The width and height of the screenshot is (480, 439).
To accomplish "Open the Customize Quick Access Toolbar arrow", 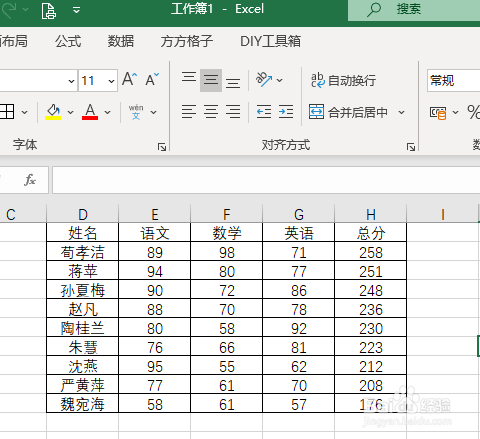I will coord(77,10).
